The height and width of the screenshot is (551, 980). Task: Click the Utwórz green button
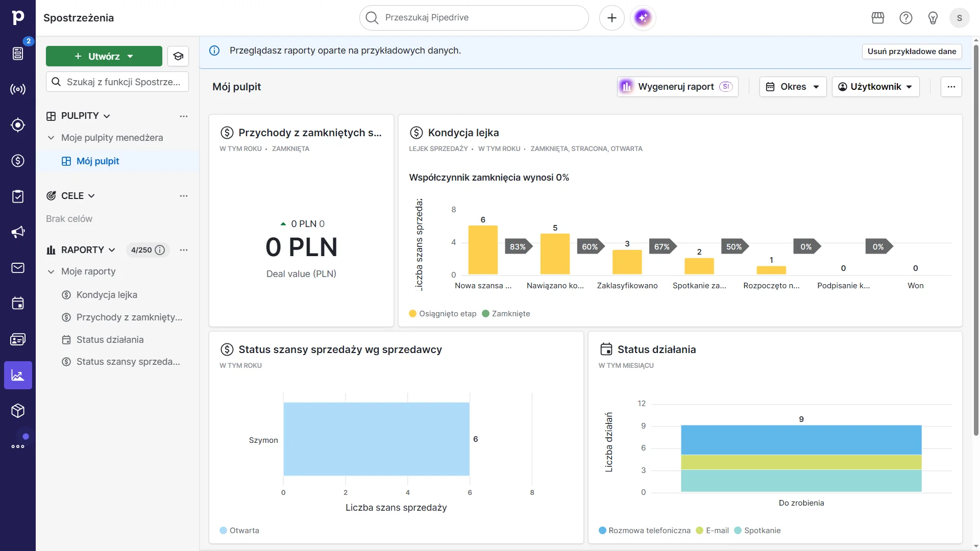pos(104,56)
